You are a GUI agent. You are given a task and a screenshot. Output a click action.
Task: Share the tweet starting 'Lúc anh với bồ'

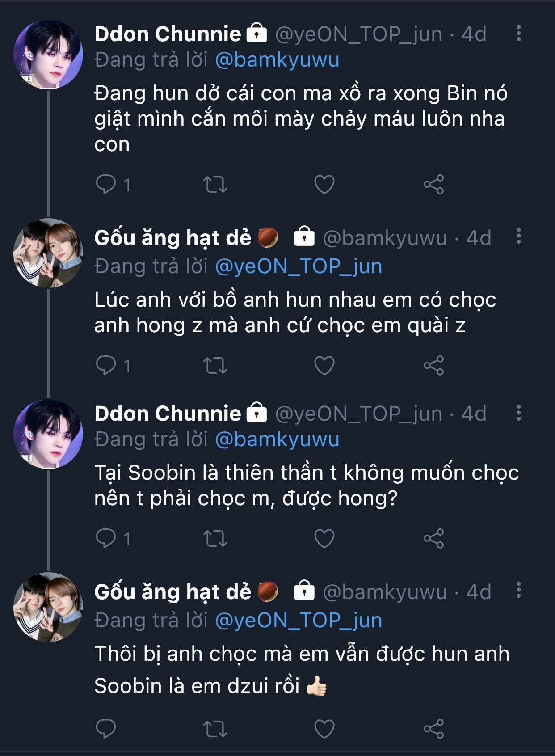coord(433,365)
